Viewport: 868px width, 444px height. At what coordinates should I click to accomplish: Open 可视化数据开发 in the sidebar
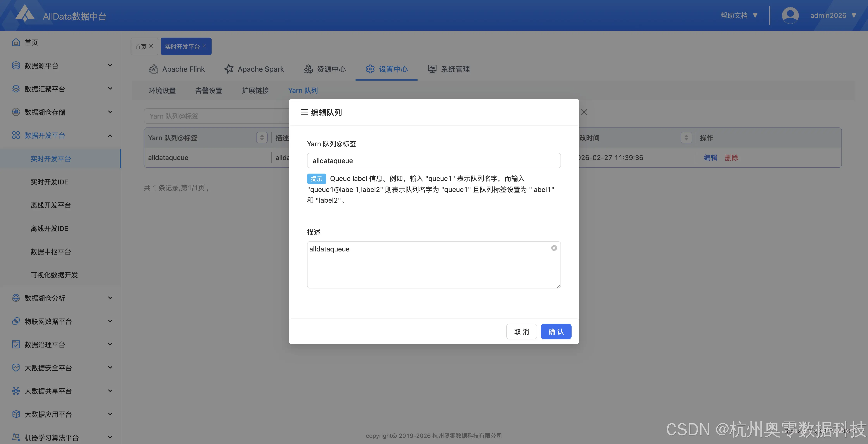pos(54,275)
